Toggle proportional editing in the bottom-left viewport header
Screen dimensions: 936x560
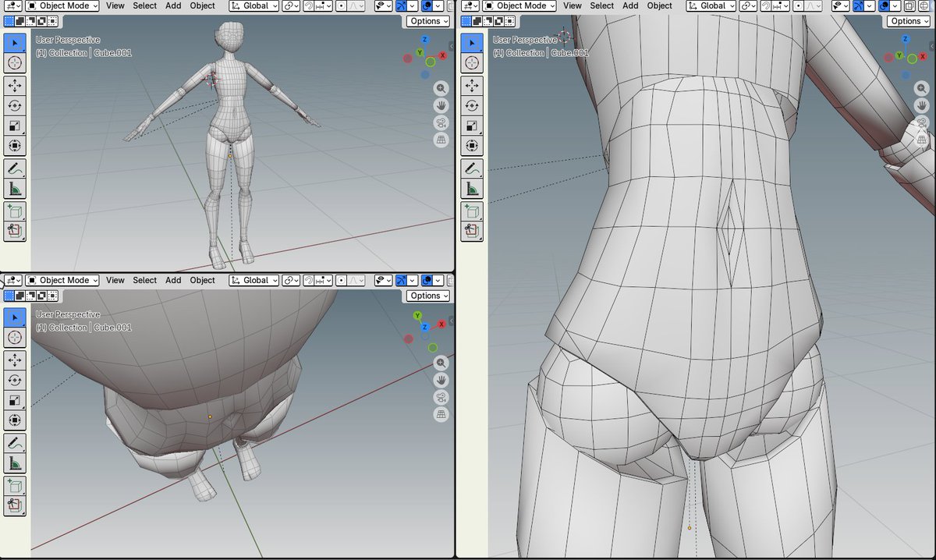pyautogui.click(x=342, y=280)
